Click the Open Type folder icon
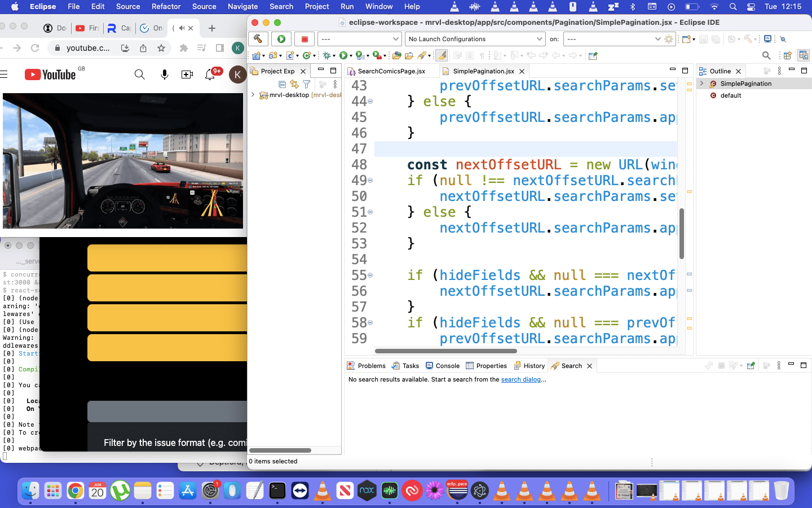This screenshot has height=508, width=812. pyautogui.click(x=397, y=55)
